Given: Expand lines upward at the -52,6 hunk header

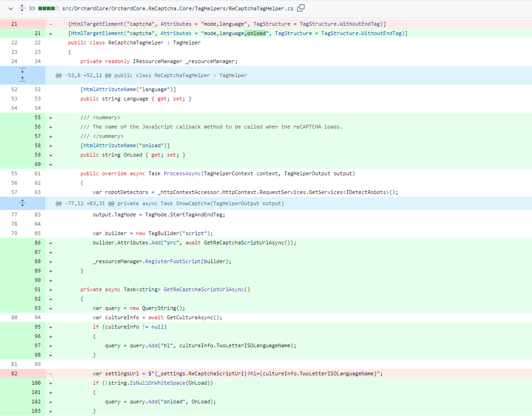Looking at the screenshot, I should (22, 79).
